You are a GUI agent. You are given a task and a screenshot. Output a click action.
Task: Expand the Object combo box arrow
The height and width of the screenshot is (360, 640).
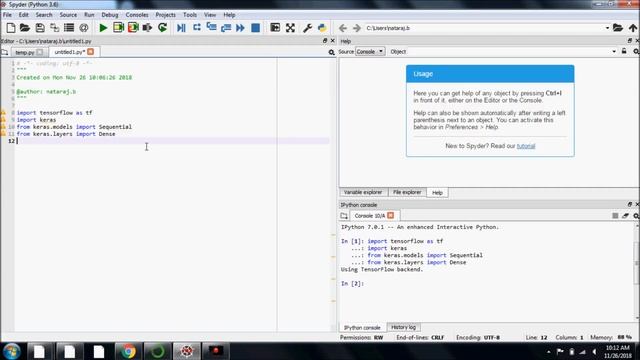(x=614, y=52)
